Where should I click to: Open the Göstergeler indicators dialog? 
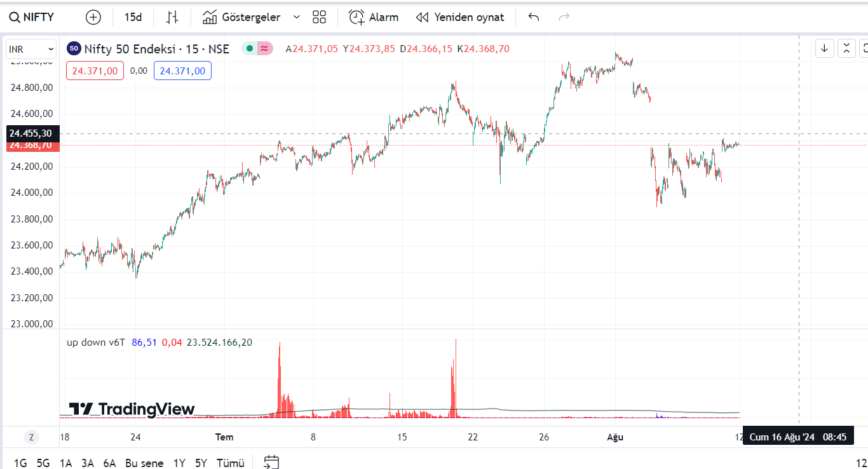[241, 17]
